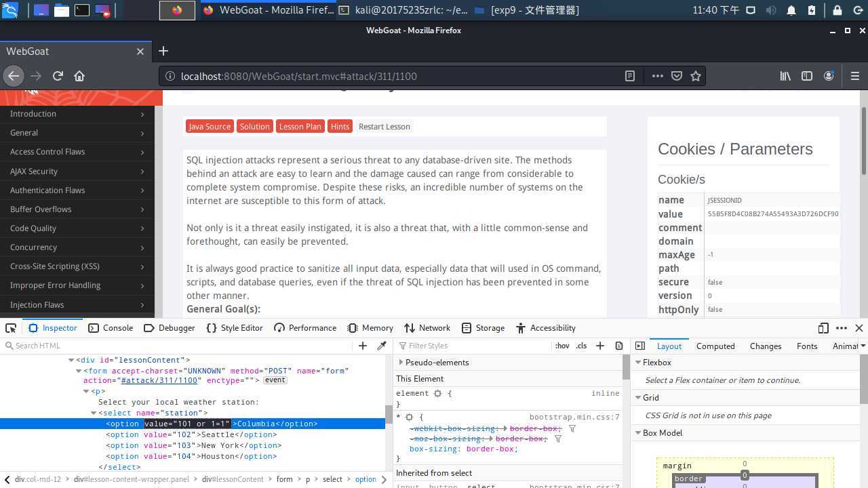Toggle the :hov pseudo-class panel
This screenshot has height=488, width=868.
click(x=563, y=346)
